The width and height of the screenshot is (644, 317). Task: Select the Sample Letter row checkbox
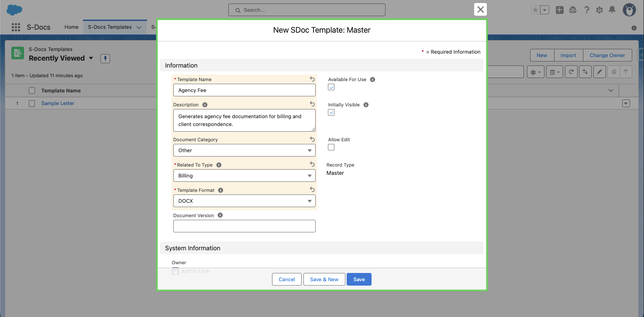point(32,103)
